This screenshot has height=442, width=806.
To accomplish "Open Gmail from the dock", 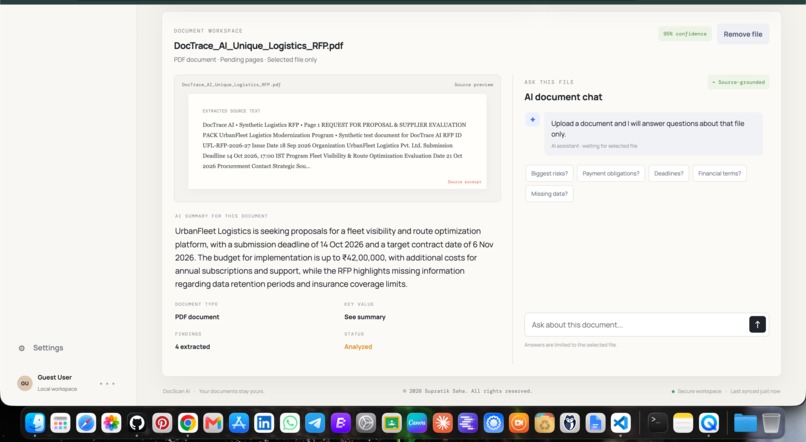I will (x=213, y=423).
